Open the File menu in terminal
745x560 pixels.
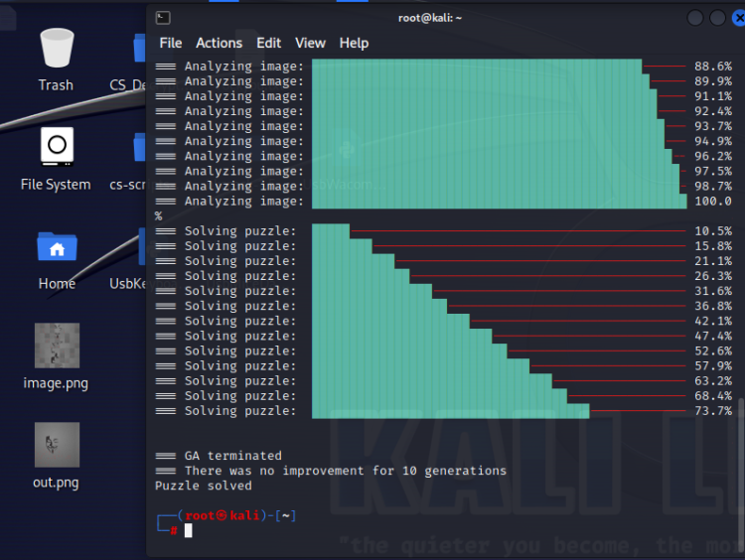pos(171,43)
